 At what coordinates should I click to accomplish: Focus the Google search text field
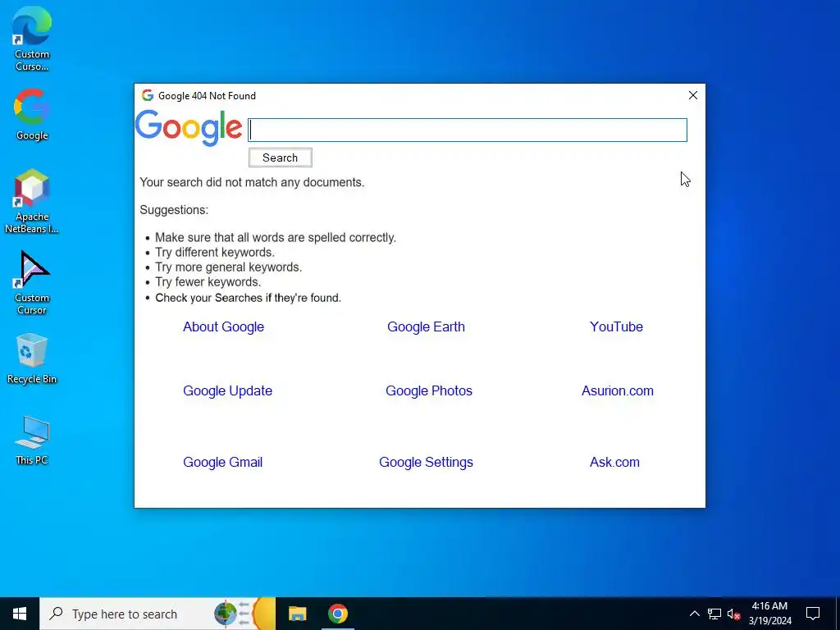point(467,130)
